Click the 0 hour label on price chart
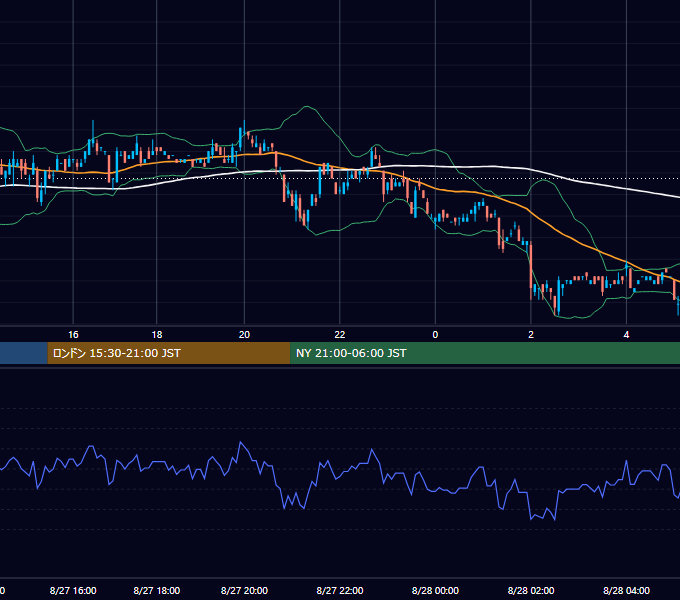 [x=435, y=335]
